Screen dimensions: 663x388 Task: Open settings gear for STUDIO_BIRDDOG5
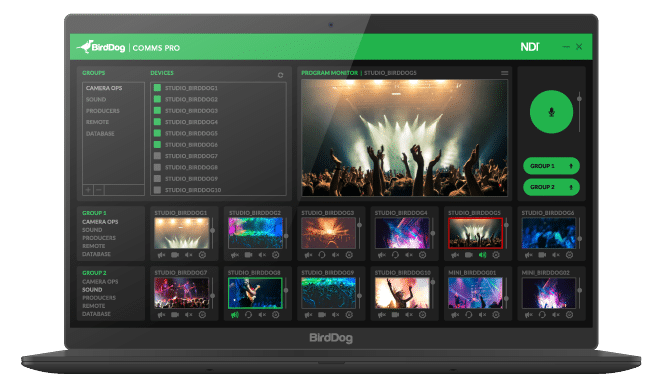(x=496, y=255)
